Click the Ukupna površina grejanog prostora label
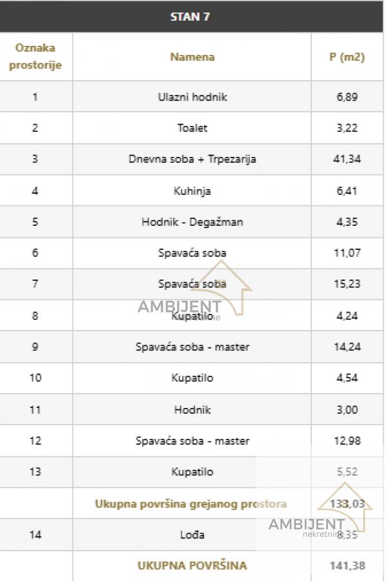The height and width of the screenshot is (581, 392). [x=191, y=504]
